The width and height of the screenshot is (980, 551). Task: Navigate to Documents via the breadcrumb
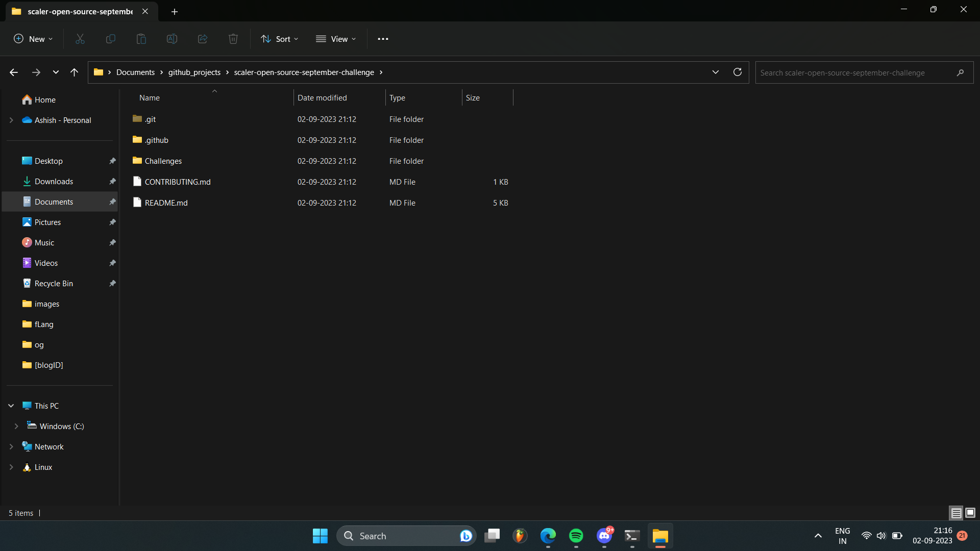tap(137, 72)
